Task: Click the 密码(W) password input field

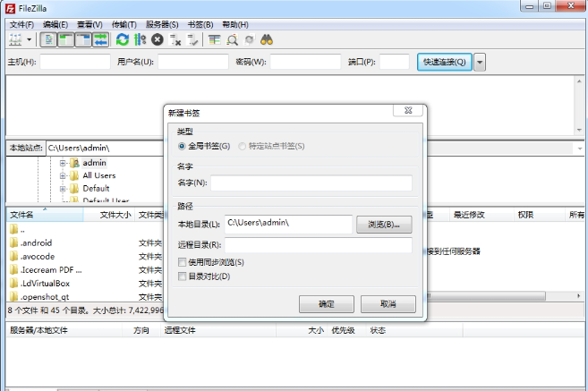Action: (x=305, y=62)
